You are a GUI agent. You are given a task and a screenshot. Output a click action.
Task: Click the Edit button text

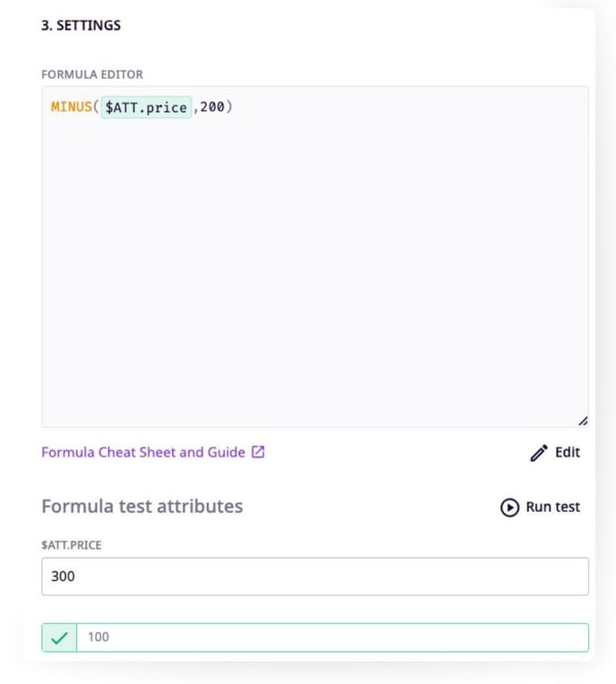point(568,452)
